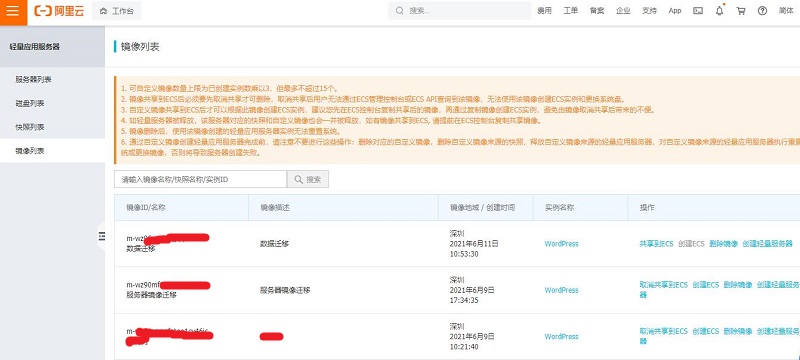Screen dimensions: 800x360
Task: Click 取消共享到ECS in the 服务器镜像迁移 row
Action: pyautogui.click(x=663, y=285)
